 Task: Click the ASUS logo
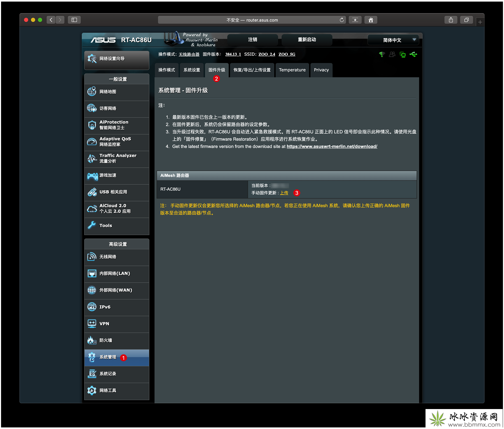tap(103, 40)
